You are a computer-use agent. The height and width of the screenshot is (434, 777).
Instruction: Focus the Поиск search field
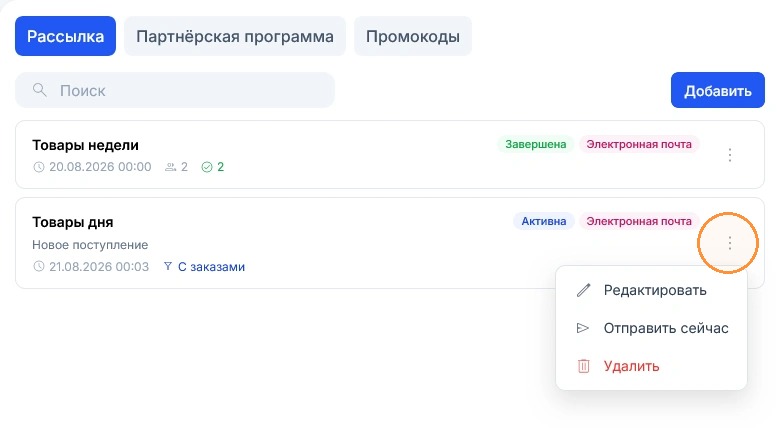[175, 90]
